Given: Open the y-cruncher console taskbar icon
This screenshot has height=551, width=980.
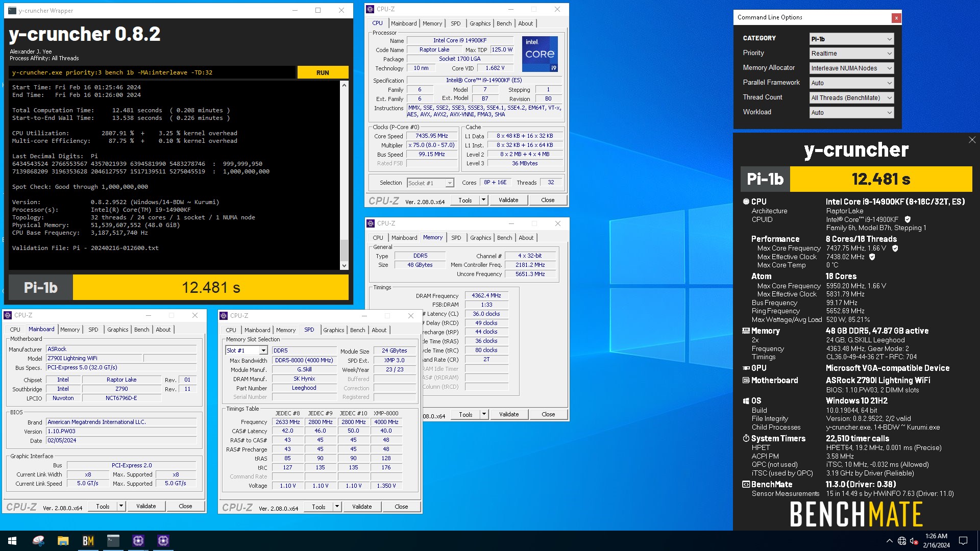Looking at the screenshot, I should click(x=113, y=541).
